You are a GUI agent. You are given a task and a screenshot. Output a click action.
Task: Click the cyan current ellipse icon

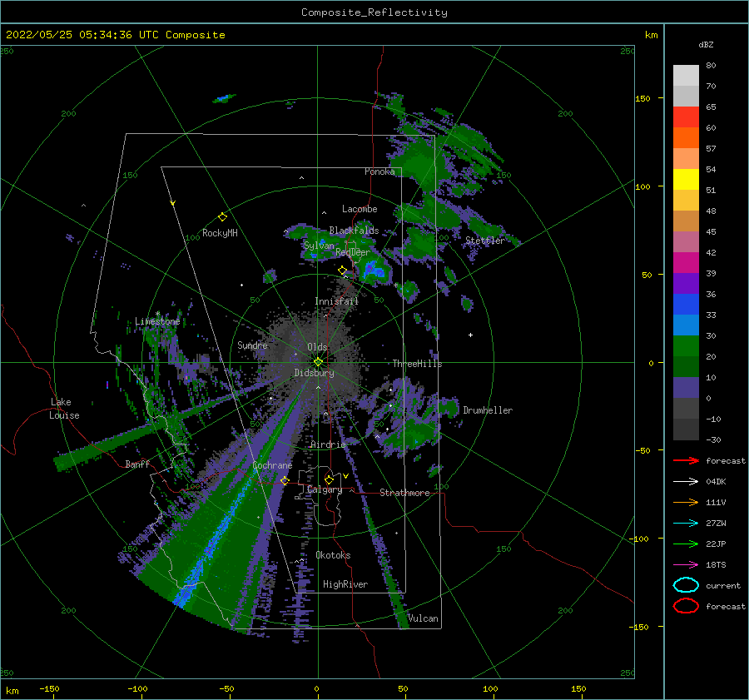point(686,585)
